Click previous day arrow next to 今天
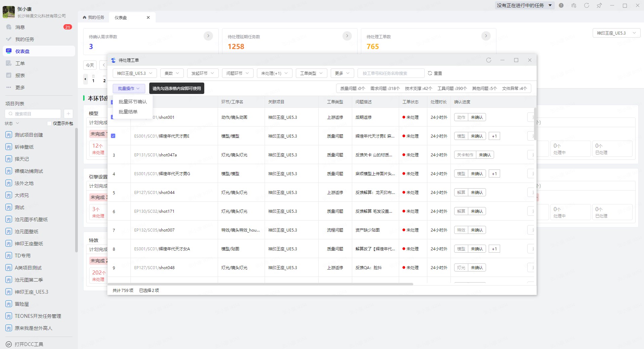The width and height of the screenshot is (644, 349). pyautogui.click(x=104, y=65)
